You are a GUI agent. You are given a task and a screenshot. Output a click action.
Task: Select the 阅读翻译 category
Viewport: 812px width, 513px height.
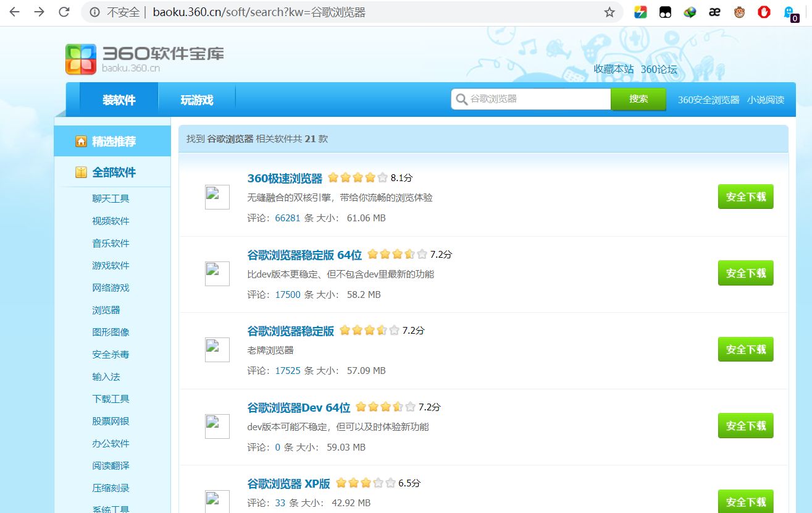(x=111, y=465)
